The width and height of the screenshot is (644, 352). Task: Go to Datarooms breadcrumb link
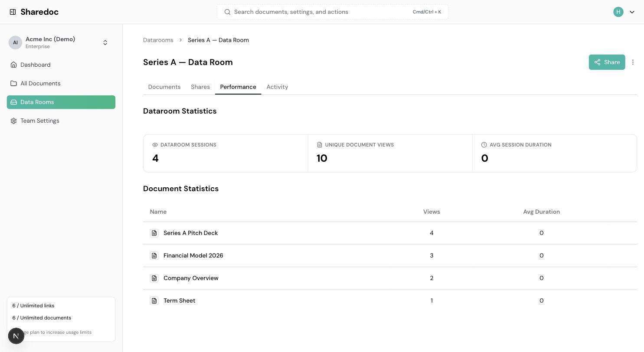(x=158, y=40)
